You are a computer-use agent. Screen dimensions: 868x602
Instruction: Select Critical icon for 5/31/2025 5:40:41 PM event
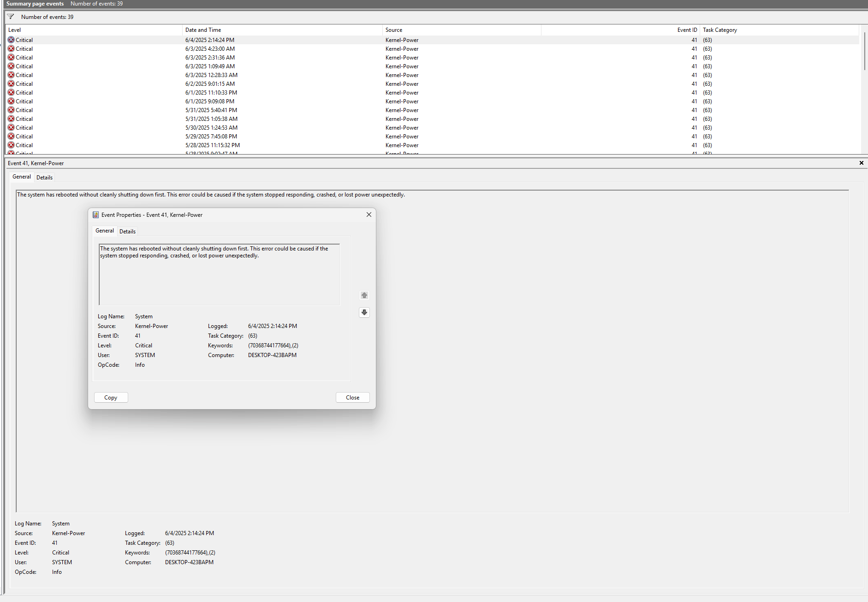(x=11, y=110)
